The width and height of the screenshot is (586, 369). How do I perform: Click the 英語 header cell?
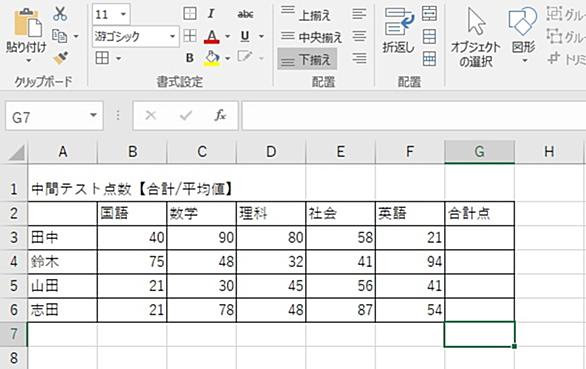(x=410, y=213)
